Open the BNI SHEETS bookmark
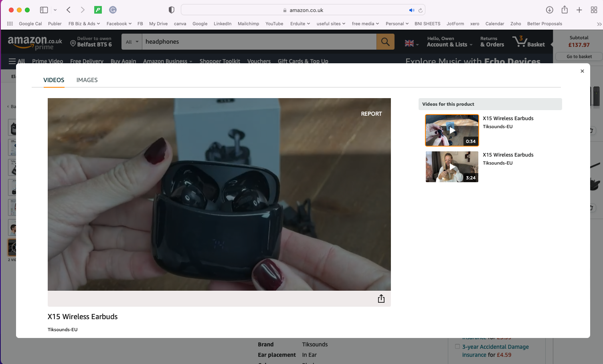The height and width of the screenshot is (364, 603). pyautogui.click(x=427, y=24)
